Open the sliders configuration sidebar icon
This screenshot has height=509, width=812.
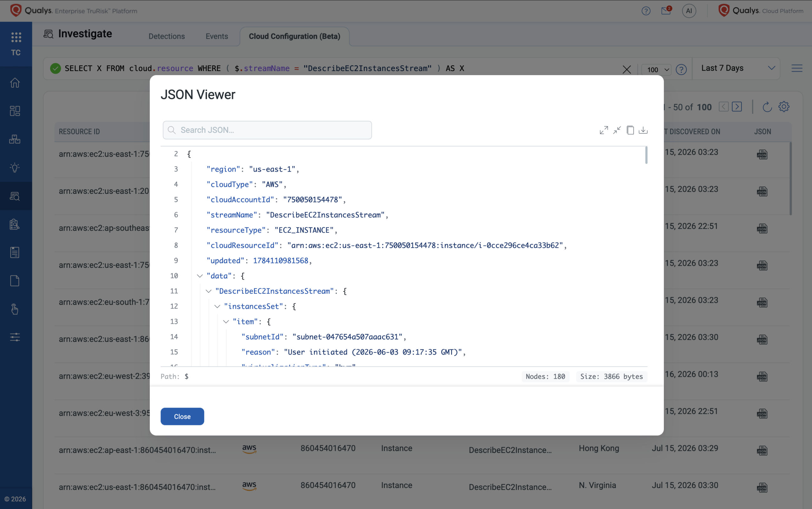[x=15, y=337]
